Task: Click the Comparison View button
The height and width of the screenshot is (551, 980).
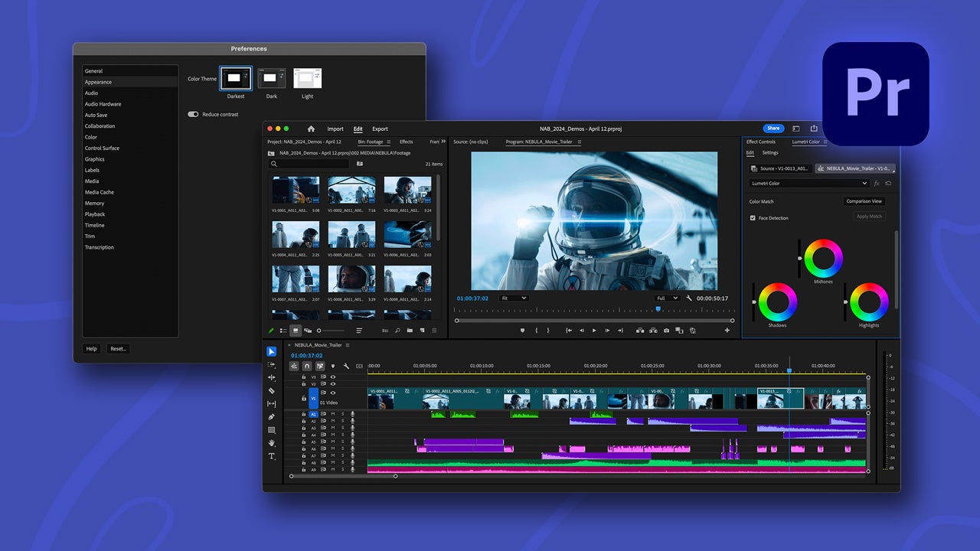Action: coord(864,201)
